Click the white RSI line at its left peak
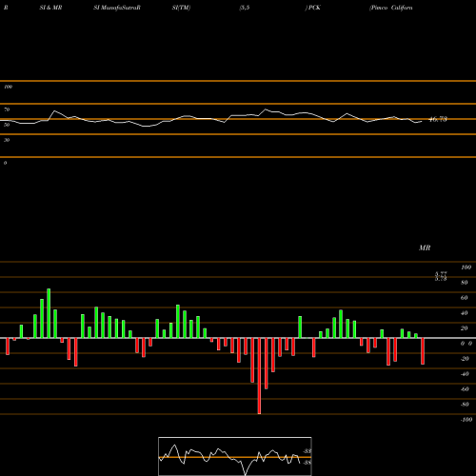The height and width of the screenshot is (476, 476). (54, 111)
